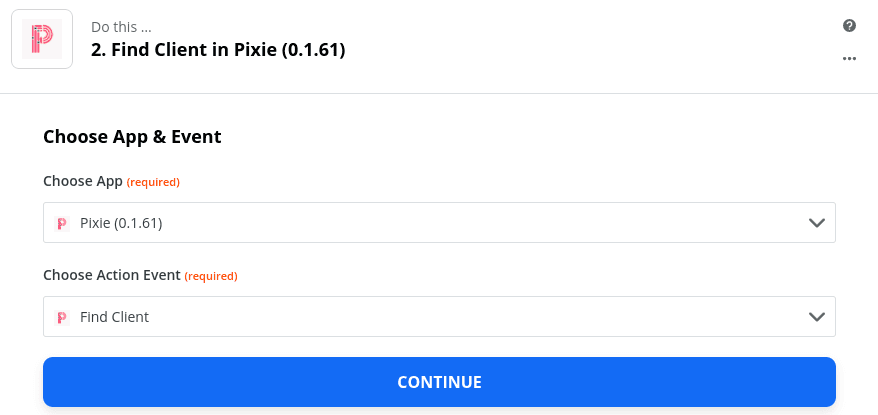Click the "Choose Action Event" field label
Image resolution: width=878 pixels, height=415 pixels.
[112, 275]
